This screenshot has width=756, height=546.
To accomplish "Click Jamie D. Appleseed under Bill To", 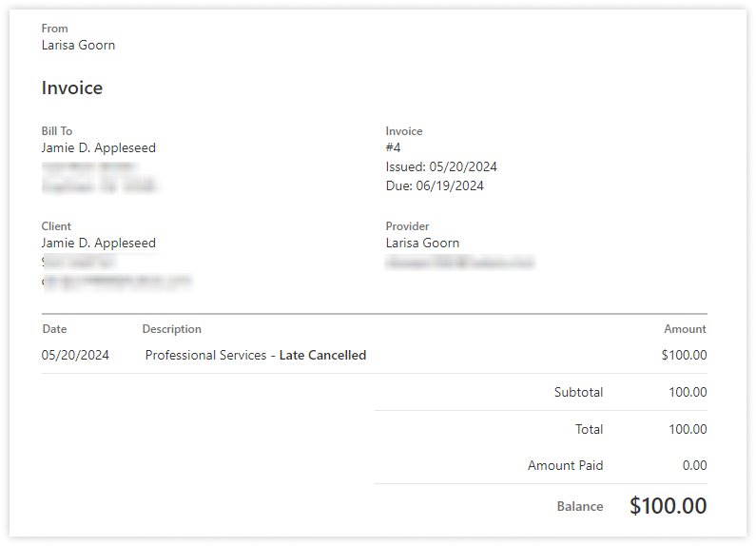I will pos(98,148).
